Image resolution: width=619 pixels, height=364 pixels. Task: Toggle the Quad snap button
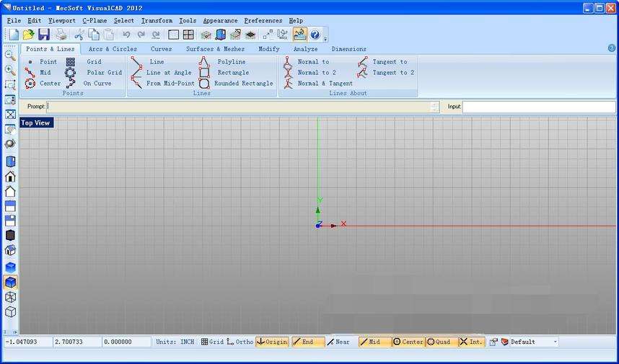(442, 342)
